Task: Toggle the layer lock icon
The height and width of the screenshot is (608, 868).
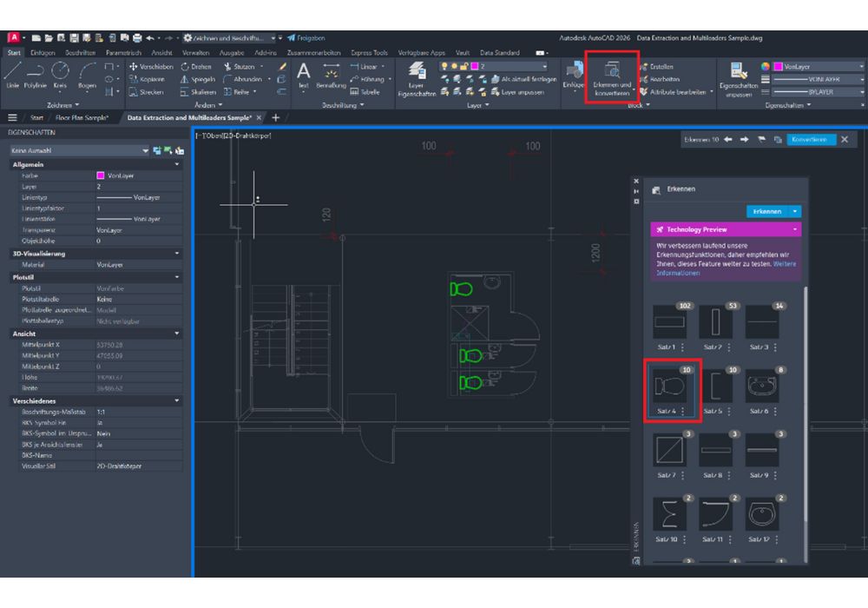Action: (x=465, y=66)
